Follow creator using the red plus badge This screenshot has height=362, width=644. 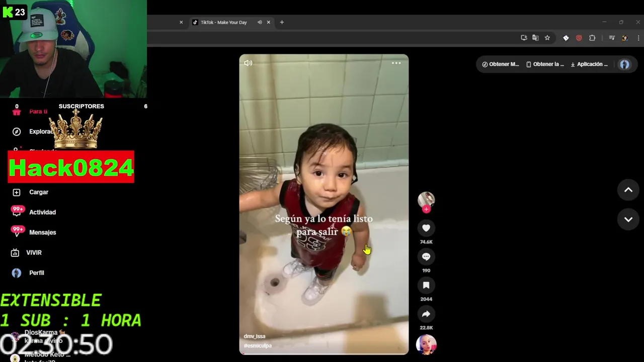click(426, 209)
